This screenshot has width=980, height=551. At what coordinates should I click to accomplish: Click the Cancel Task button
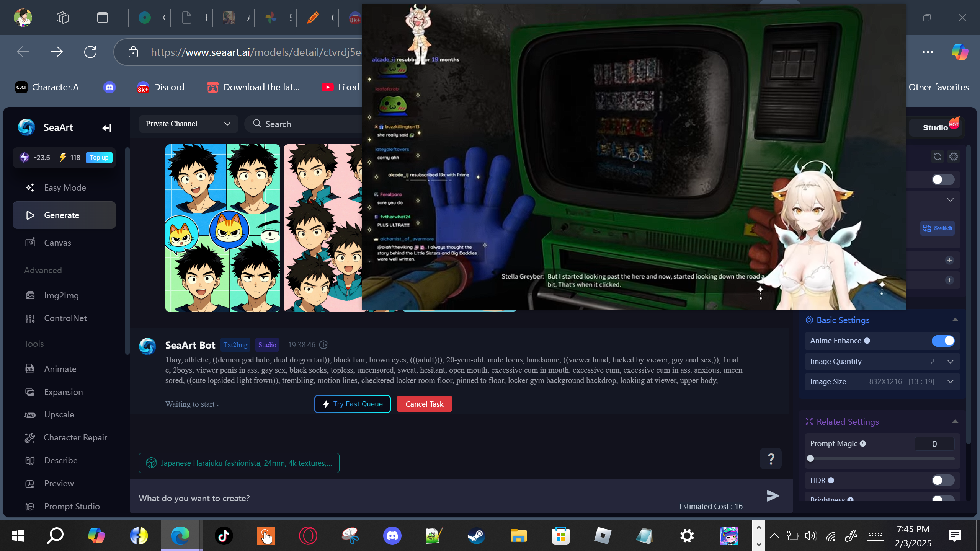pyautogui.click(x=424, y=404)
